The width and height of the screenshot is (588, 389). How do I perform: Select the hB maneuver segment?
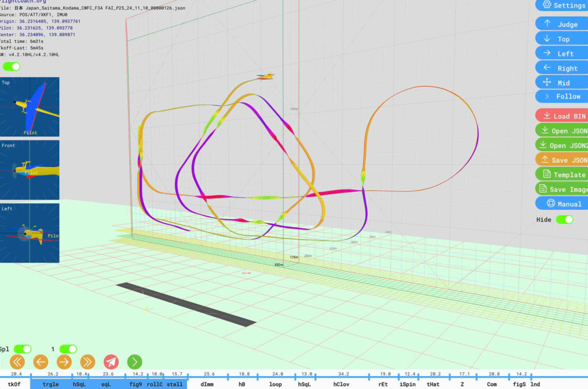pos(242,384)
